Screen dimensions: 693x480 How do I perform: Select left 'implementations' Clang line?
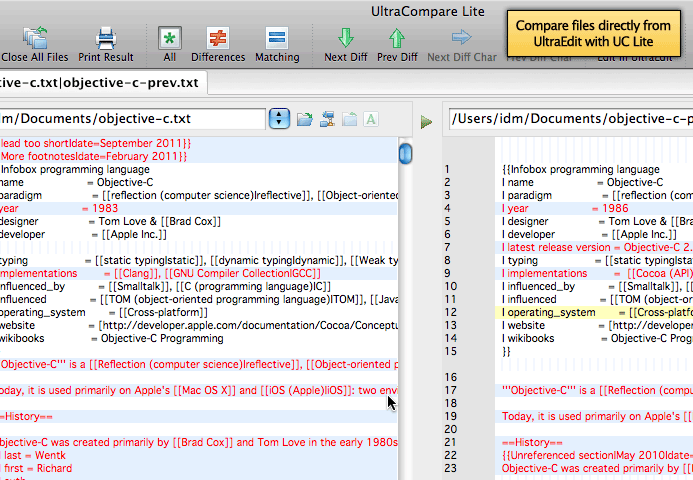pyautogui.click(x=199, y=274)
